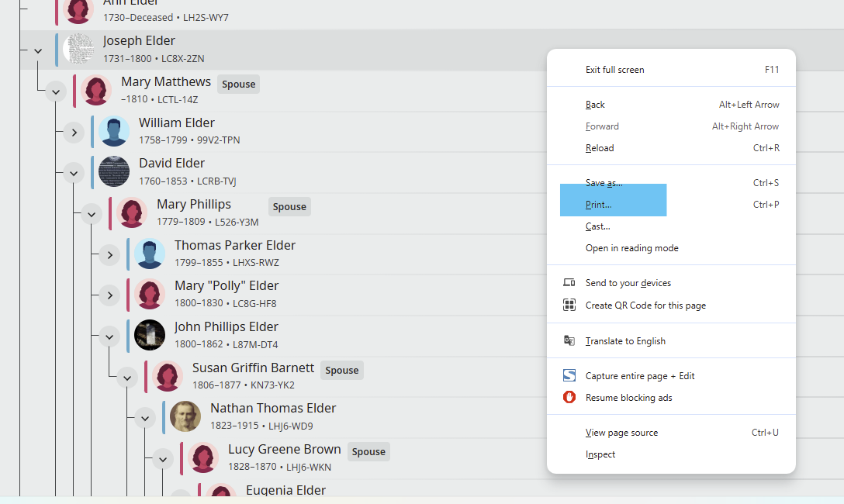844x504 pixels.
Task: Click the Capture entire page extension icon
Action: coord(569,375)
